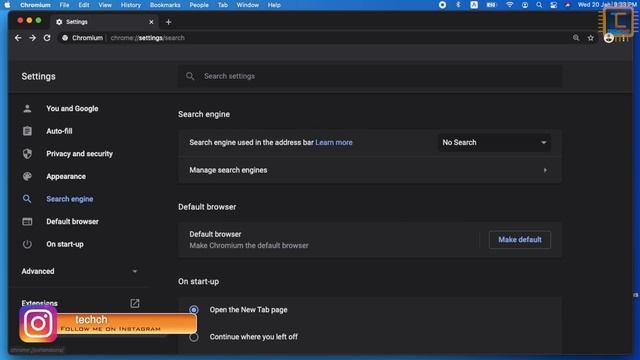The image size is (640, 360).
Task: Go forward with the browser forward arrow
Action: pyautogui.click(x=32, y=38)
